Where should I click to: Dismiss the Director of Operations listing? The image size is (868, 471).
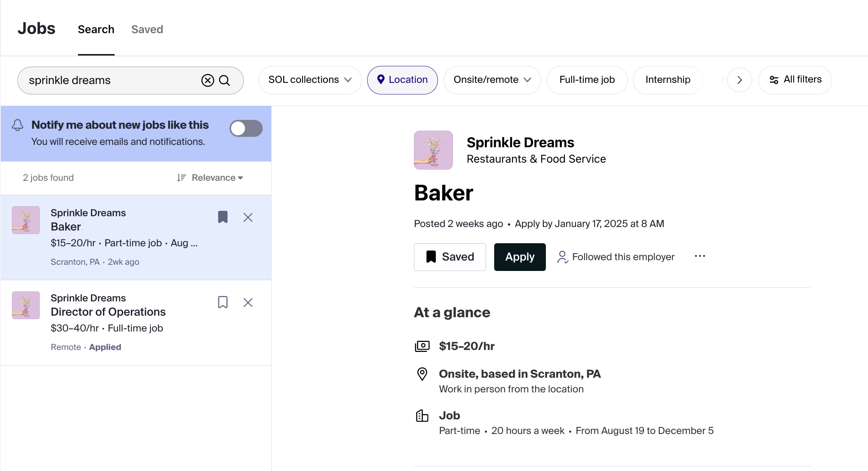click(248, 303)
